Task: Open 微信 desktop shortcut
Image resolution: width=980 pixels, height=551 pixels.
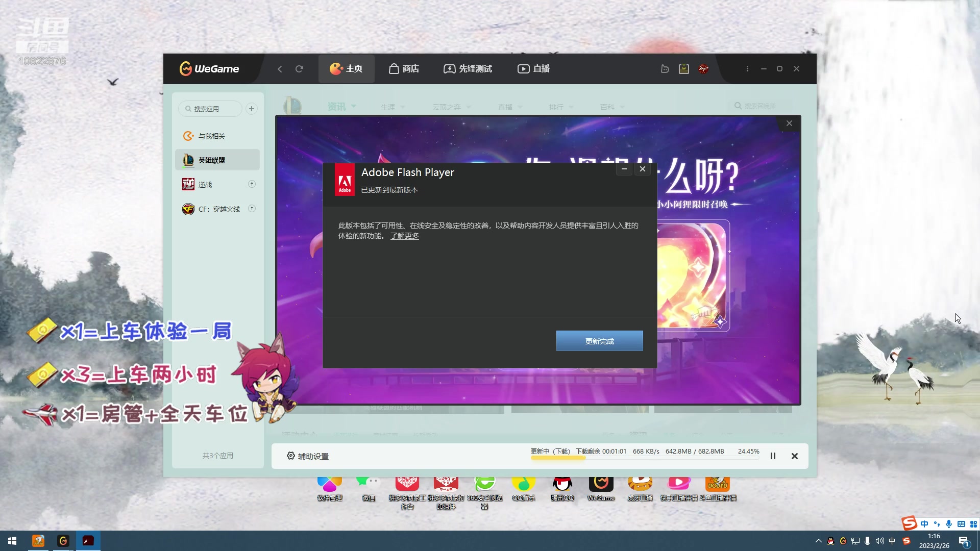Action: 369,488
